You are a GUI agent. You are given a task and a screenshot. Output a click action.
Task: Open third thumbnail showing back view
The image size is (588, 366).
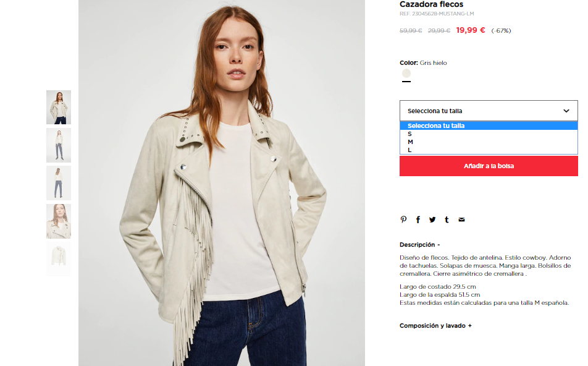pyautogui.click(x=59, y=183)
